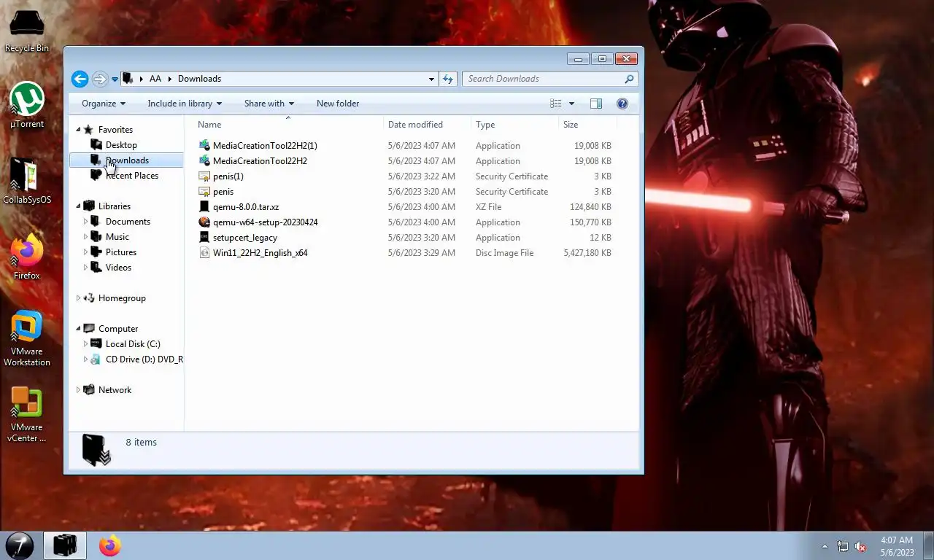Click the Explorer Forward arrow button
The height and width of the screenshot is (560, 934).
tap(101, 79)
